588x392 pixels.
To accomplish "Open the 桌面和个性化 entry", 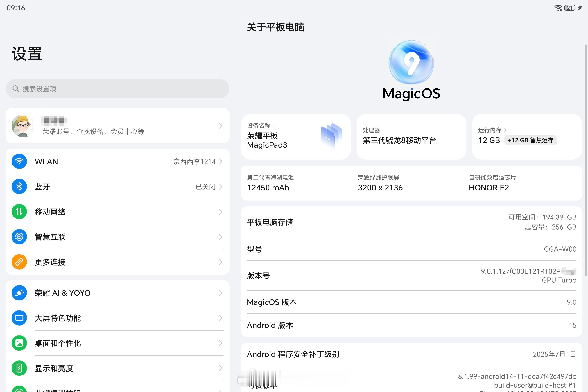I will pyautogui.click(x=117, y=343).
